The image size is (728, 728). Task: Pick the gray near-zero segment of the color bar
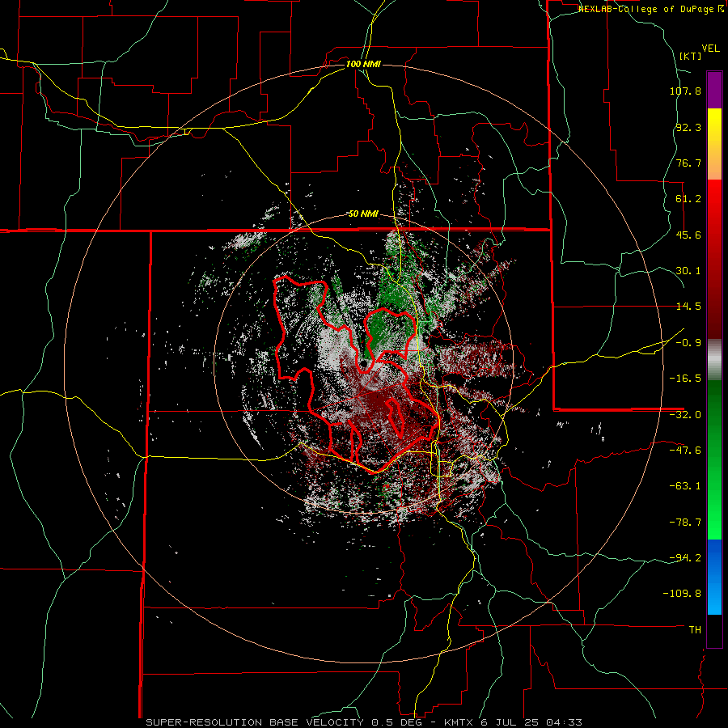click(x=714, y=360)
